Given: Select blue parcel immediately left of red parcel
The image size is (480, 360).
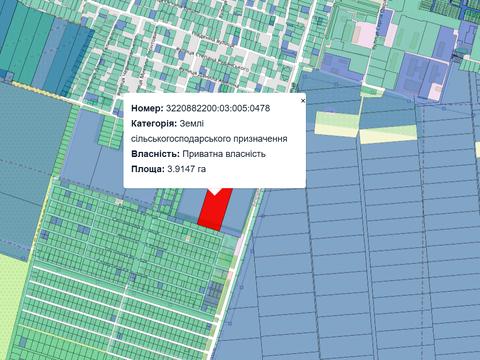Looking at the screenshot, I should tap(189, 203).
